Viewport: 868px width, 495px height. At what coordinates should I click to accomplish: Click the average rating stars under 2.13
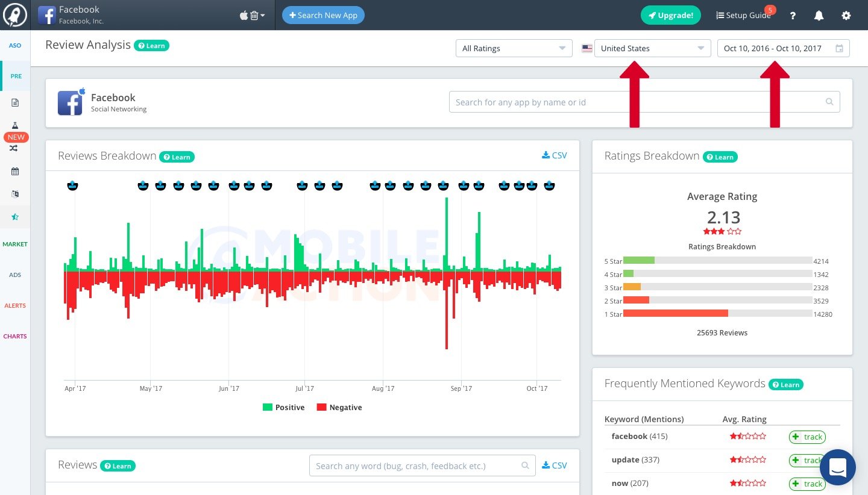tap(722, 231)
